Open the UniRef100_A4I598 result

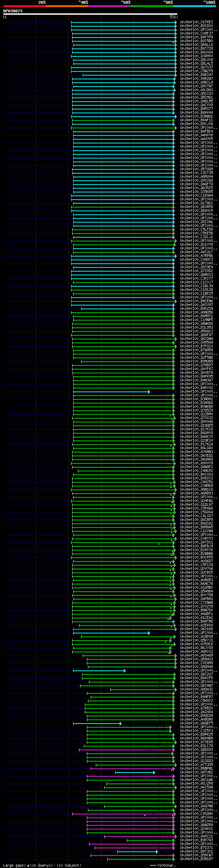(196, 787)
